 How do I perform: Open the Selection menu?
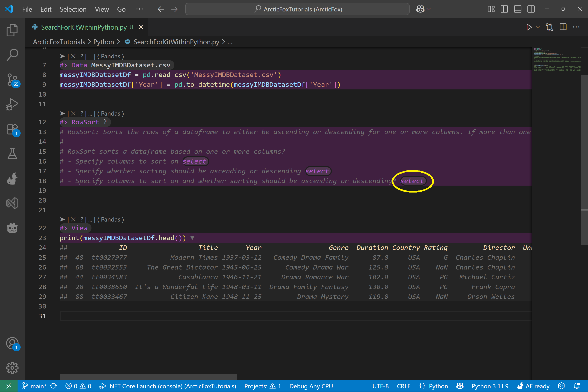pyautogui.click(x=73, y=9)
